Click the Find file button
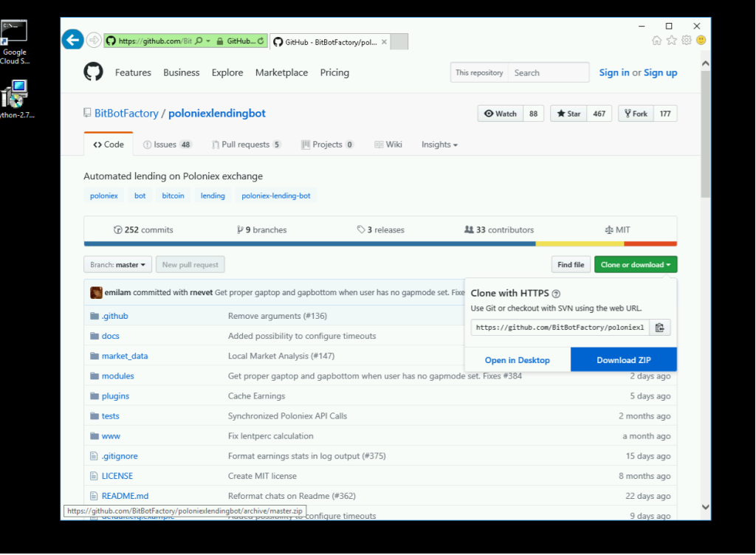Viewport: 756px width, 555px height. 571,265
